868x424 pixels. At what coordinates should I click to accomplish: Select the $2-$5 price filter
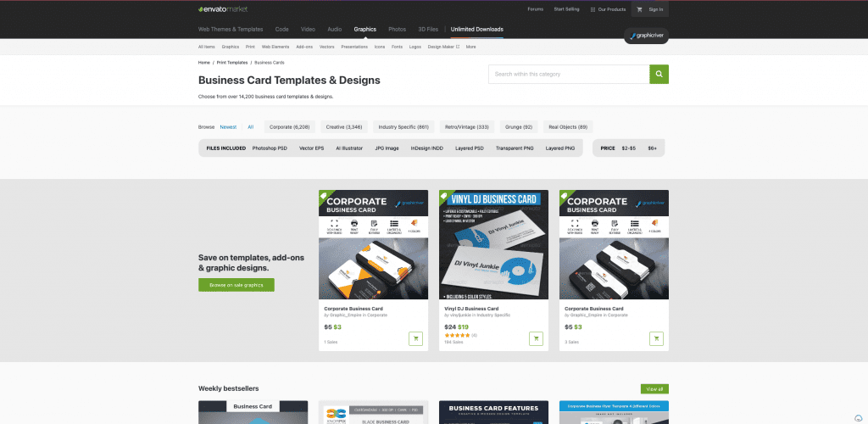(x=629, y=148)
